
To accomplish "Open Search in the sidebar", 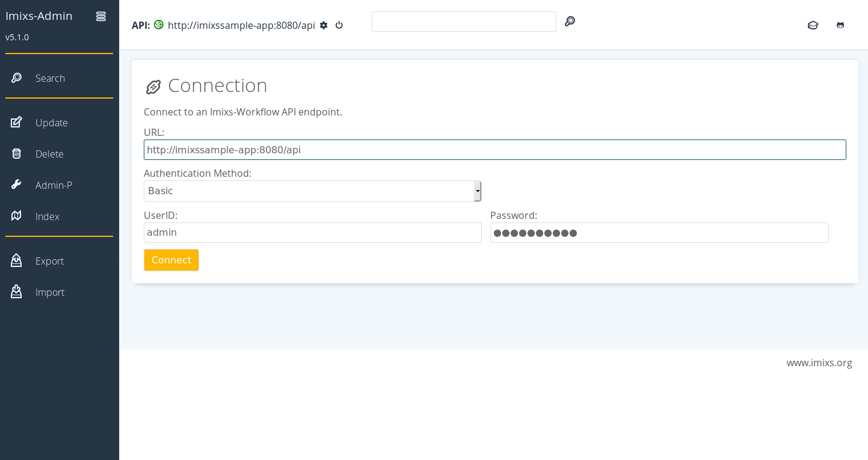I will pyautogui.click(x=50, y=78).
